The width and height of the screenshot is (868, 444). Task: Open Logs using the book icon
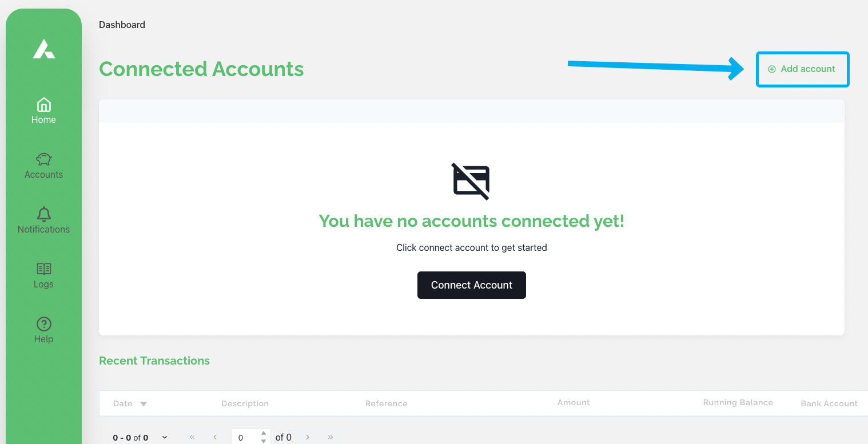[x=43, y=269]
